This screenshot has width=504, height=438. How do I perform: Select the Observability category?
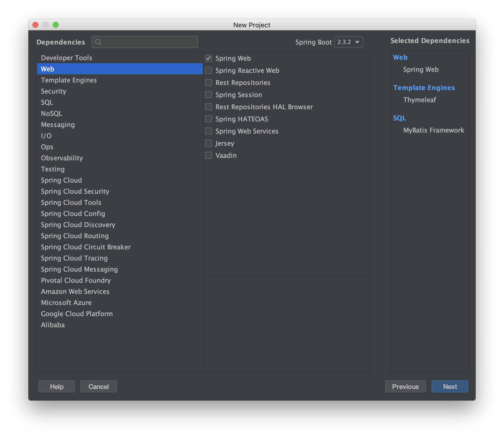pyautogui.click(x=120, y=158)
